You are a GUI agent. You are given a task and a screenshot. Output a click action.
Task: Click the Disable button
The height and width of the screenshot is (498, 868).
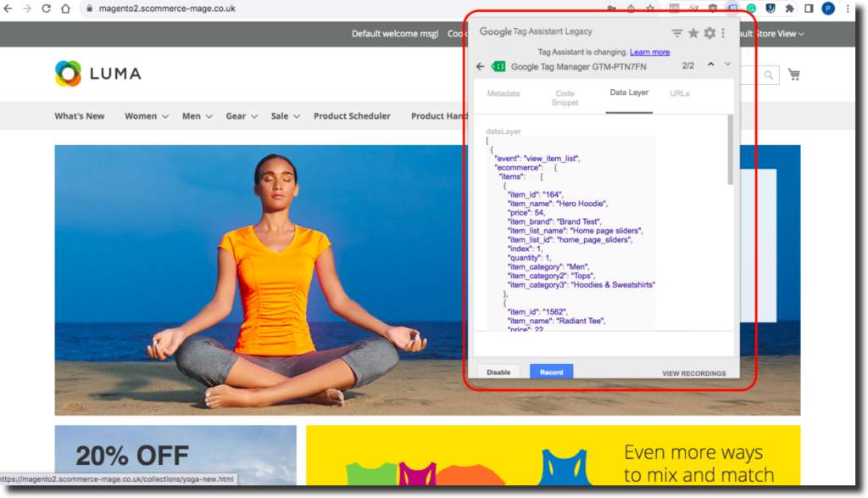click(498, 372)
